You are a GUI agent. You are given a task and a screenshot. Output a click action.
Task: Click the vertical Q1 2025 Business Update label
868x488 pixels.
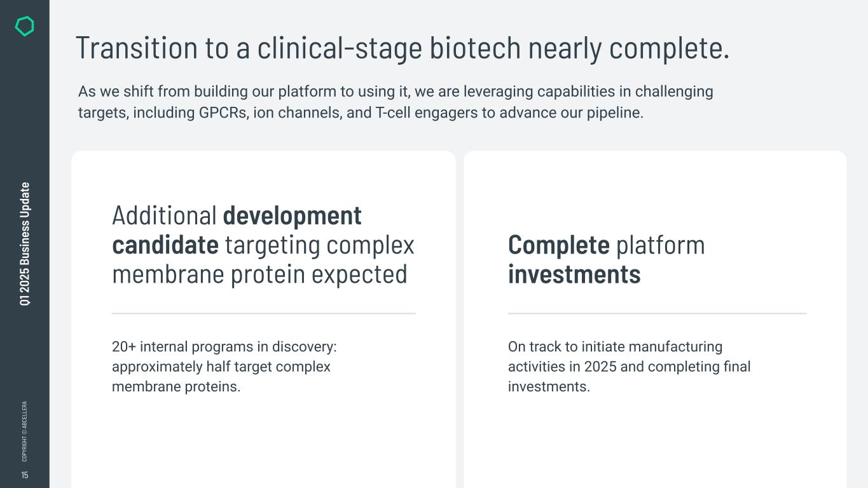[25, 244]
